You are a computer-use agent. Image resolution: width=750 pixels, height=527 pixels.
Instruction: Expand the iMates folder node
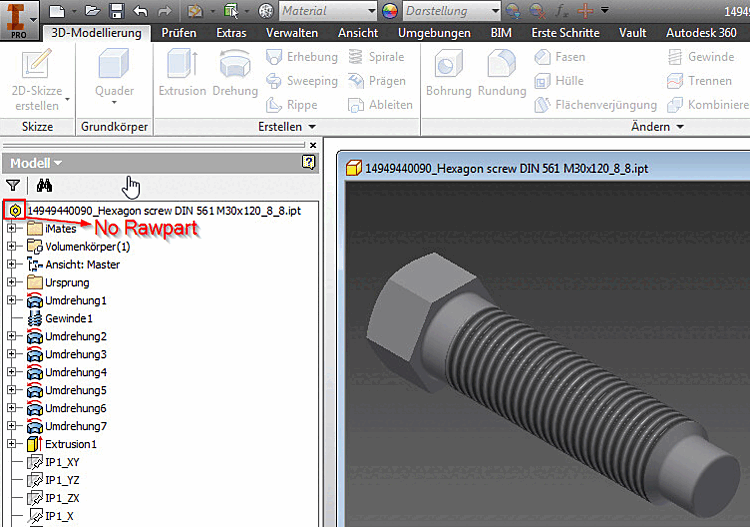tap(11, 229)
